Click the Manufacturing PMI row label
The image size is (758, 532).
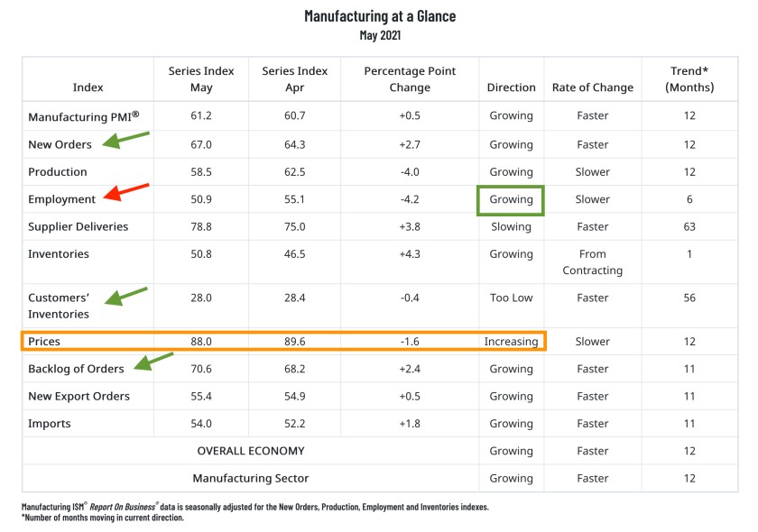tap(84, 116)
